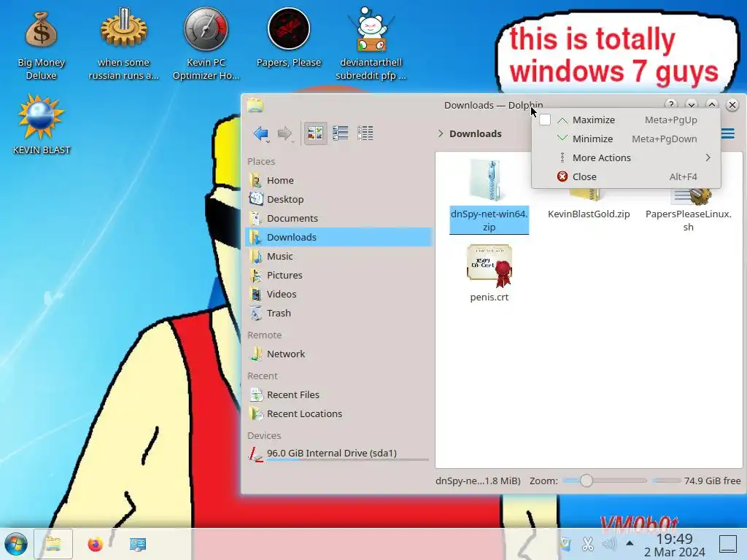Open Big Money Deluxe desktop icon
747x560 pixels.
42,44
